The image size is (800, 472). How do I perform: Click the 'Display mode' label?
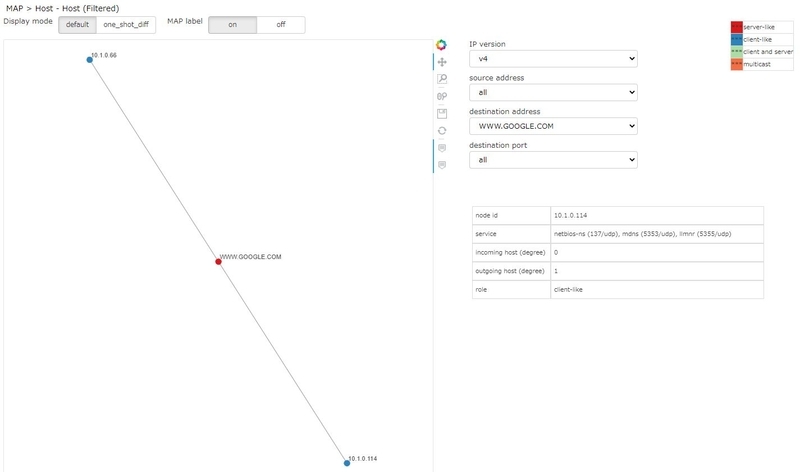28,21
